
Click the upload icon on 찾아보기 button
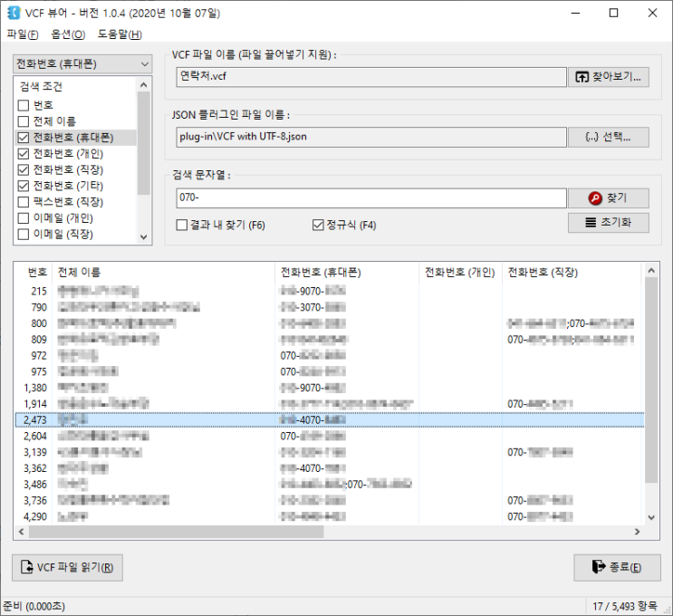point(582,77)
